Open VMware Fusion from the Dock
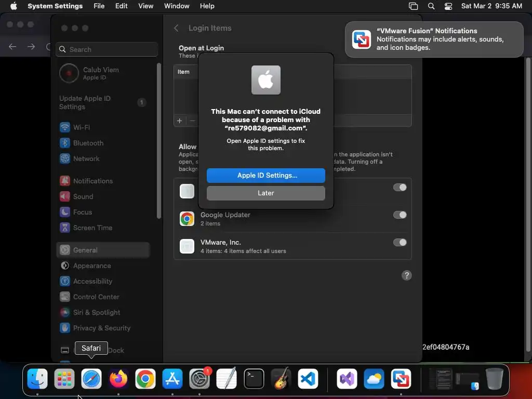 [x=401, y=379]
